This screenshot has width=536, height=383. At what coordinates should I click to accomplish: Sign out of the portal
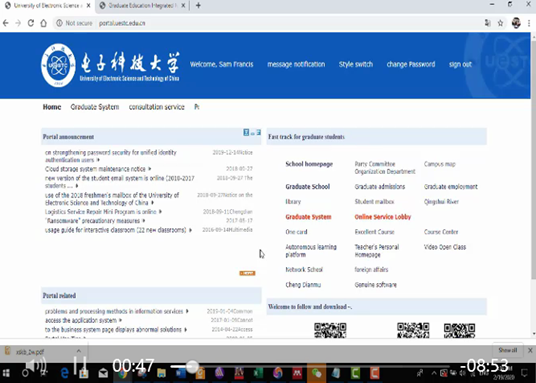coord(460,64)
